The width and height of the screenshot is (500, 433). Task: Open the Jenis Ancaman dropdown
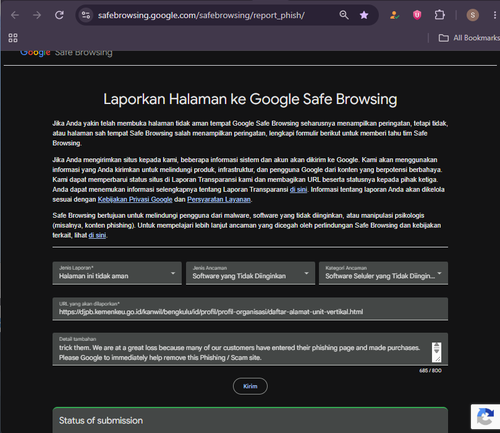(x=250, y=273)
